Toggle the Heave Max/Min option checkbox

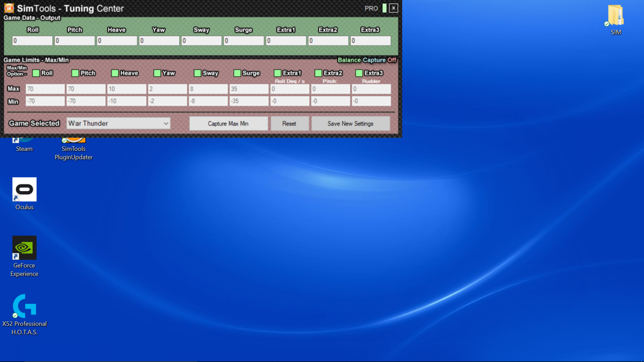click(115, 73)
